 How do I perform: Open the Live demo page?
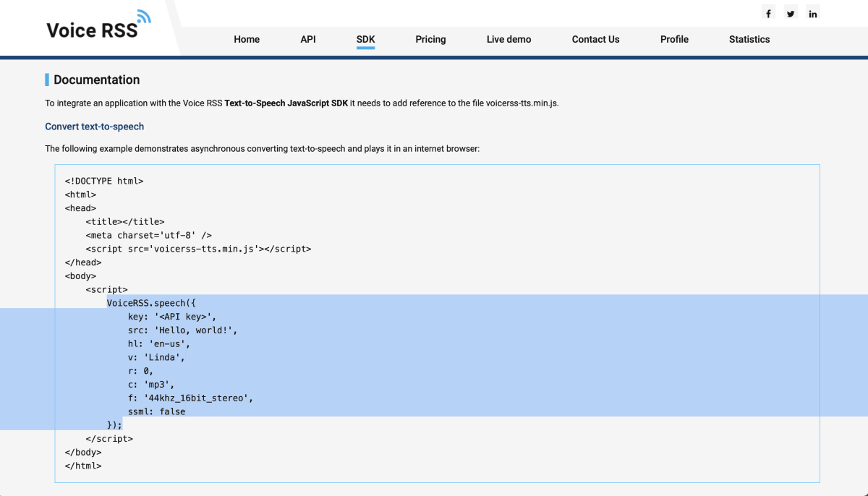click(509, 39)
